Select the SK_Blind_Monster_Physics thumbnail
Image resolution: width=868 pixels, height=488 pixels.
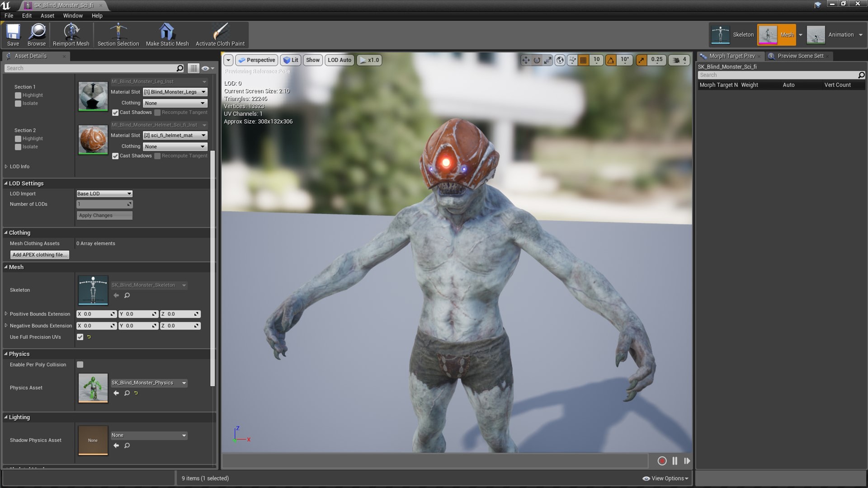(x=93, y=388)
